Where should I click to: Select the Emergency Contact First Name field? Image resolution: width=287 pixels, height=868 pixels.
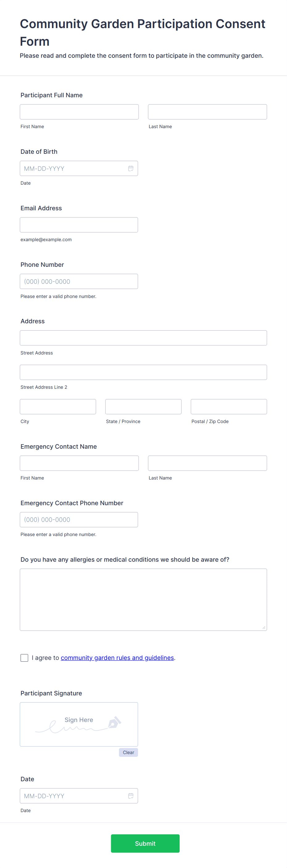coord(79,463)
